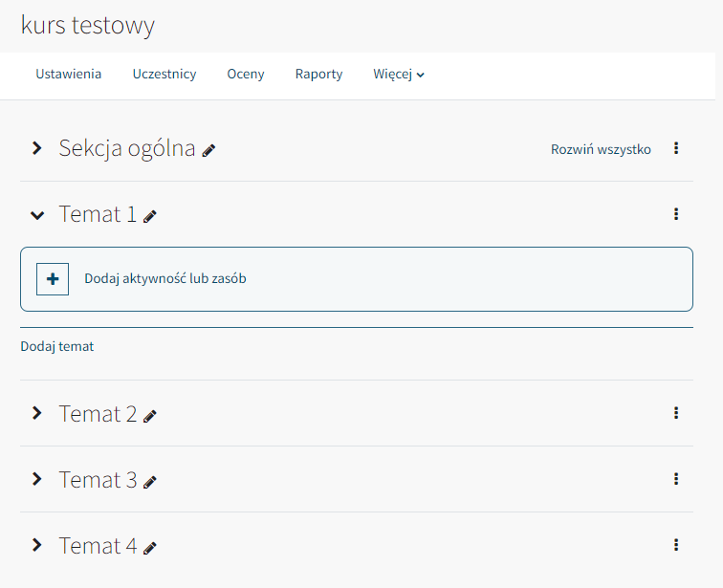This screenshot has height=588, width=723.
Task: Rename Temat 2 using its pencil icon
Action: pos(150,416)
